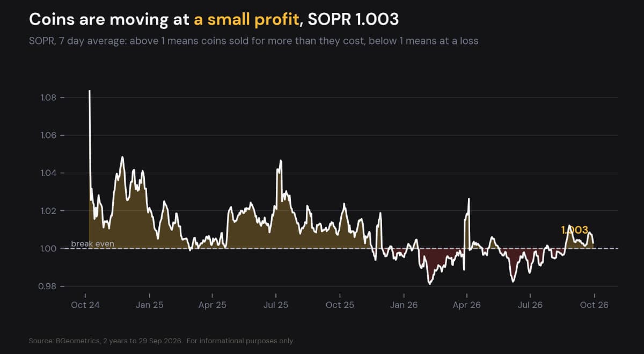This screenshot has height=354, width=644.
Task: Click the "Source: BGeometrics" footer note
Action: [162, 341]
